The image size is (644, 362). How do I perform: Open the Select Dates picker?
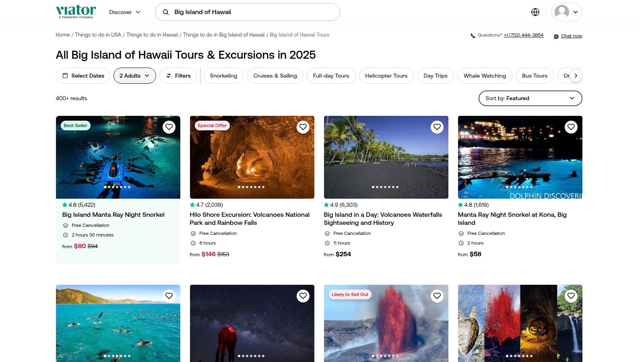83,76
